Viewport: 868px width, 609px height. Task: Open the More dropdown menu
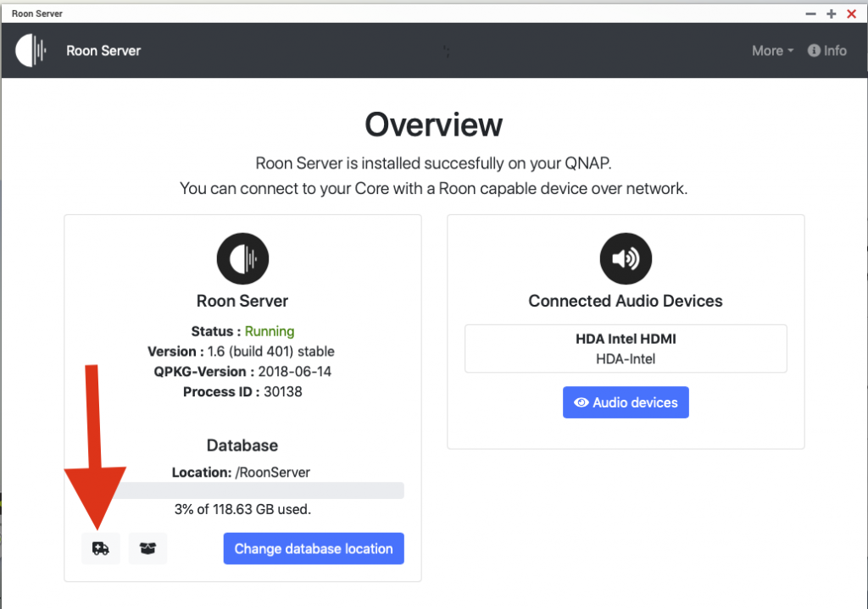click(x=772, y=51)
